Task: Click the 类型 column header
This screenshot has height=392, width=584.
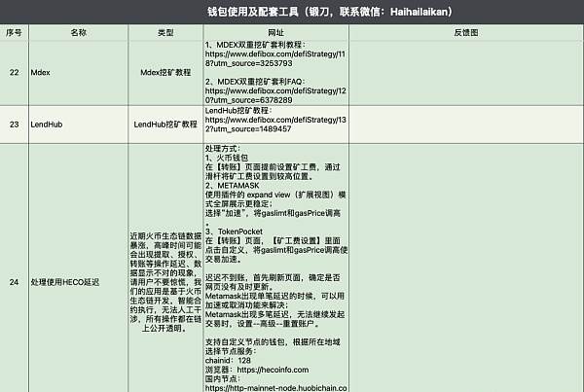Action: (x=165, y=33)
